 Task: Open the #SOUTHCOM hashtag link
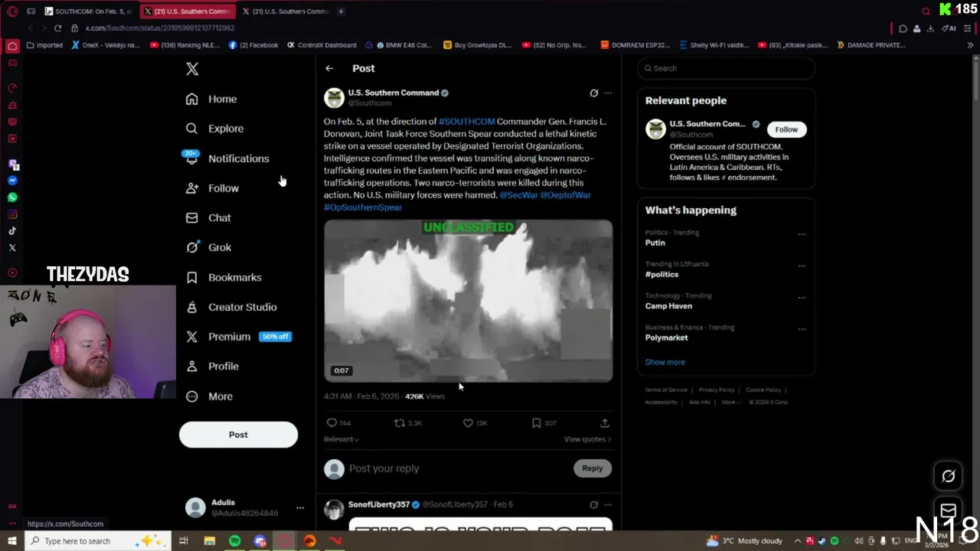click(x=467, y=122)
